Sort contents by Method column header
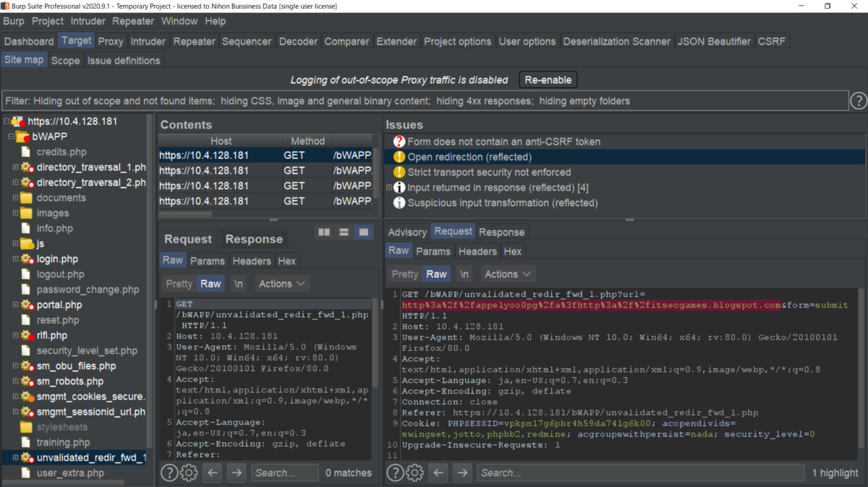 point(308,141)
